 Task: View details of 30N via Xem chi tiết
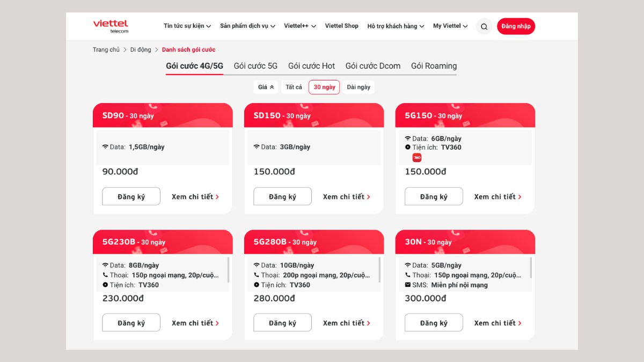click(498, 323)
